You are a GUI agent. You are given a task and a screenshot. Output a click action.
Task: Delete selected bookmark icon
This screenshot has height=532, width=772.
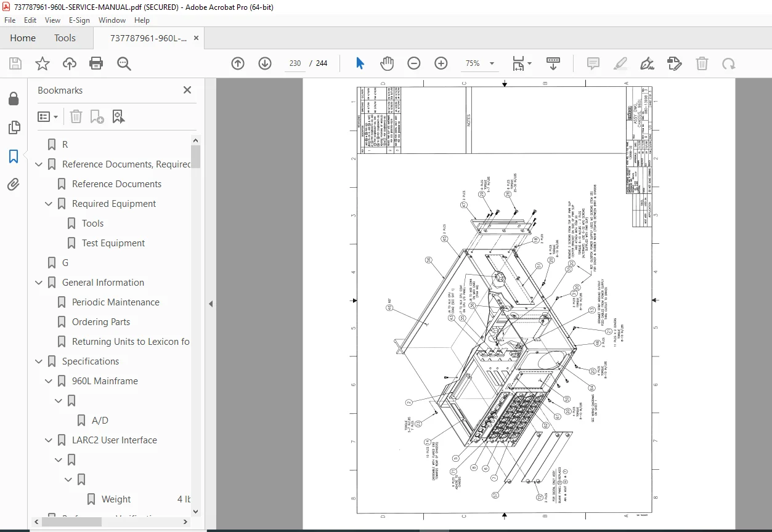[x=76, y=116]
